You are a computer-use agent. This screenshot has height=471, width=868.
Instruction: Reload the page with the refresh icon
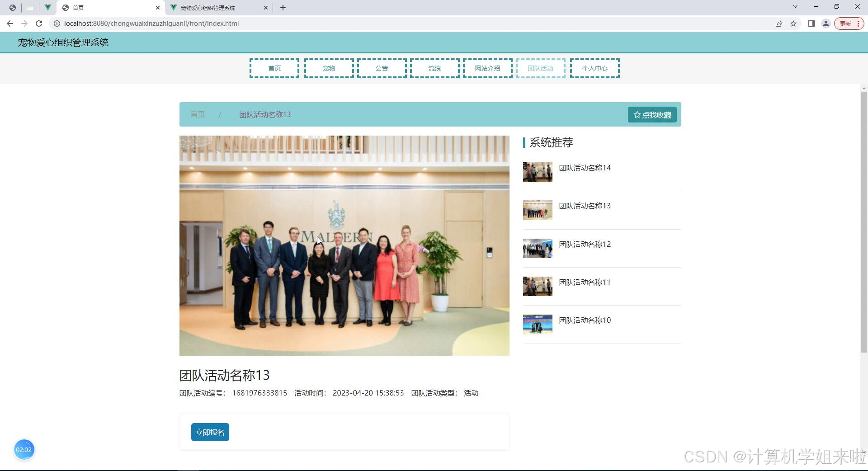39,24
